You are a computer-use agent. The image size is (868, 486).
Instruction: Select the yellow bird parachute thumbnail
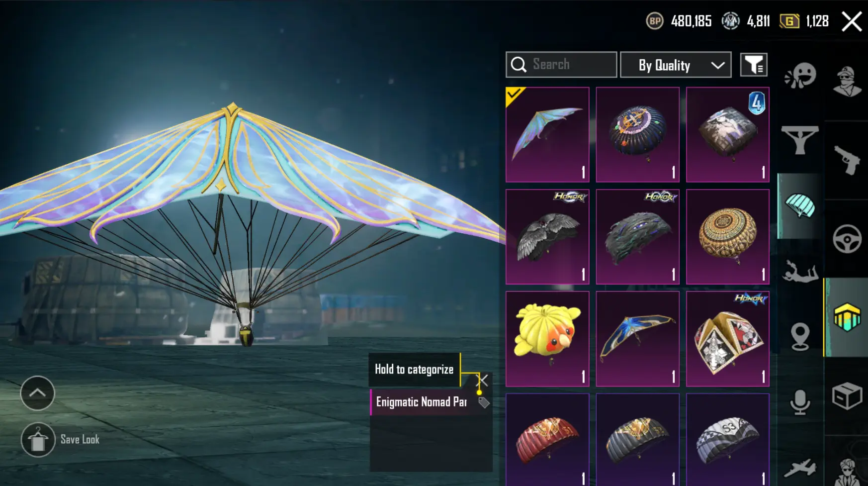[x=547, y=339]
